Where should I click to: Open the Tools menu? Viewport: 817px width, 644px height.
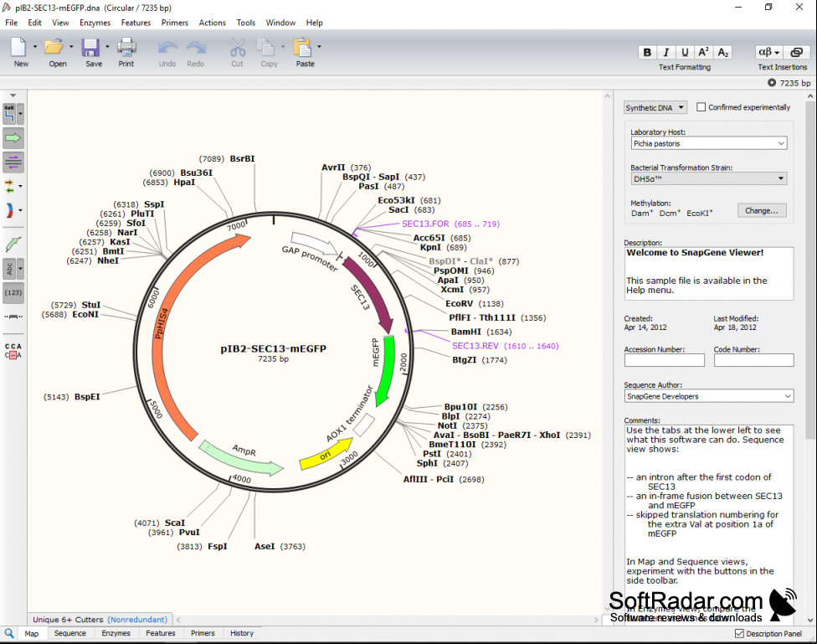245,23
